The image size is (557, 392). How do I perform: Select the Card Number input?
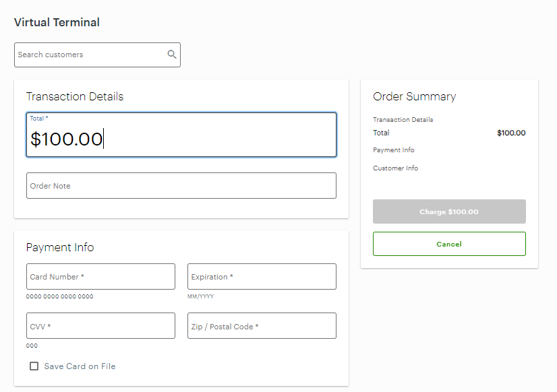tap(100, 277)
